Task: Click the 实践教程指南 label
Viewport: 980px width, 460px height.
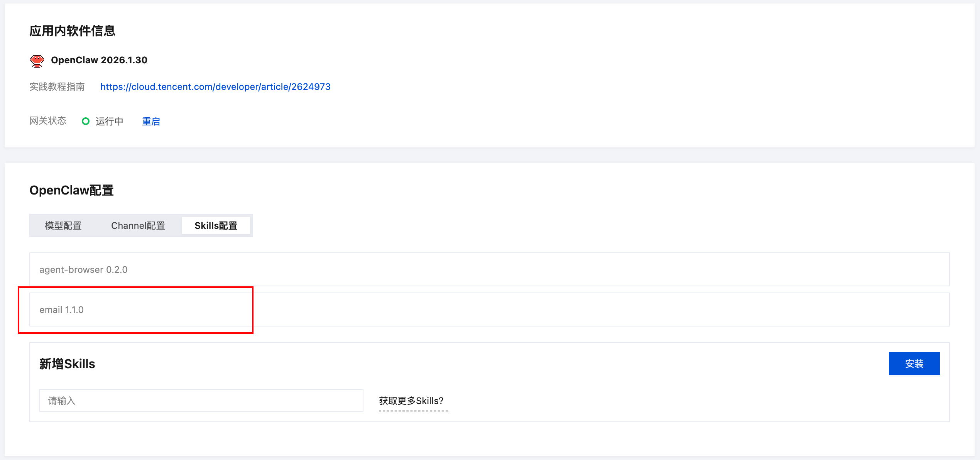Action: pyautogui.click(x=57, y=87)
